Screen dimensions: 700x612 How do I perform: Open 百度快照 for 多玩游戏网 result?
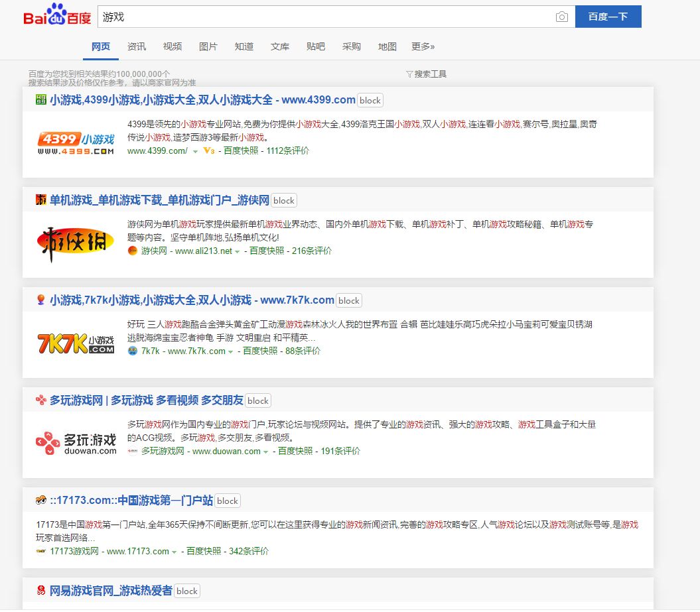coord(295,451)
